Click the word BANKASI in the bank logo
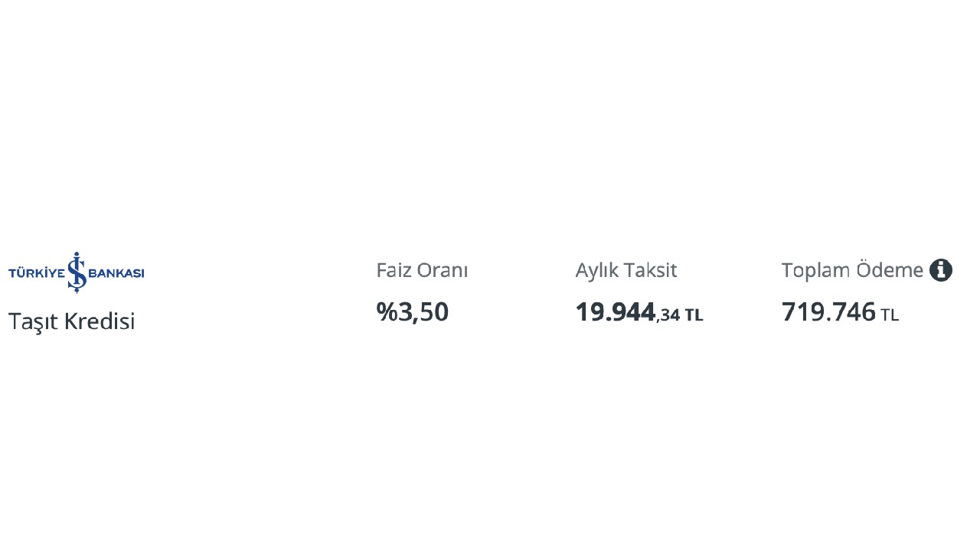The height and width of the screenshot is (551, 980). coord(117,273)
